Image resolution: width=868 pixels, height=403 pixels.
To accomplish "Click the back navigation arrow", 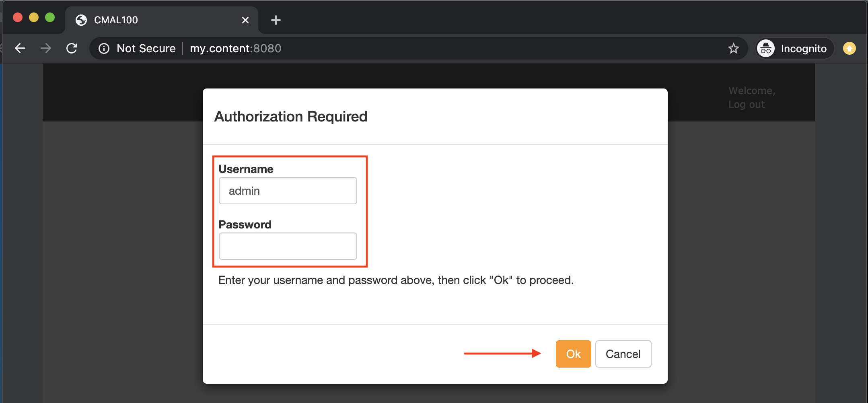I will pyautogui.click(x=20, y=49).
